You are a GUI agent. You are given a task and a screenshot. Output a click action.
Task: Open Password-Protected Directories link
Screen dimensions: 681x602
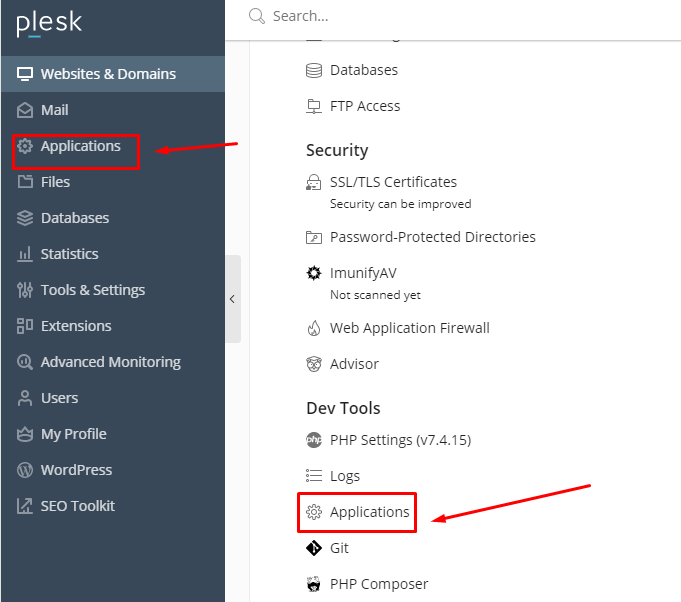coord(433,237)
